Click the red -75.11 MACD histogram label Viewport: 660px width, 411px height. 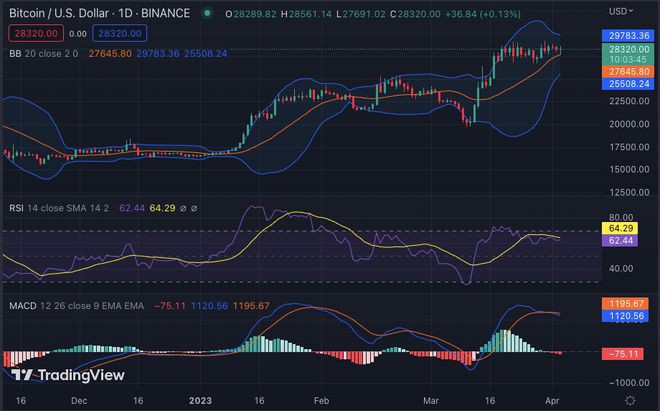click(627, 353)
